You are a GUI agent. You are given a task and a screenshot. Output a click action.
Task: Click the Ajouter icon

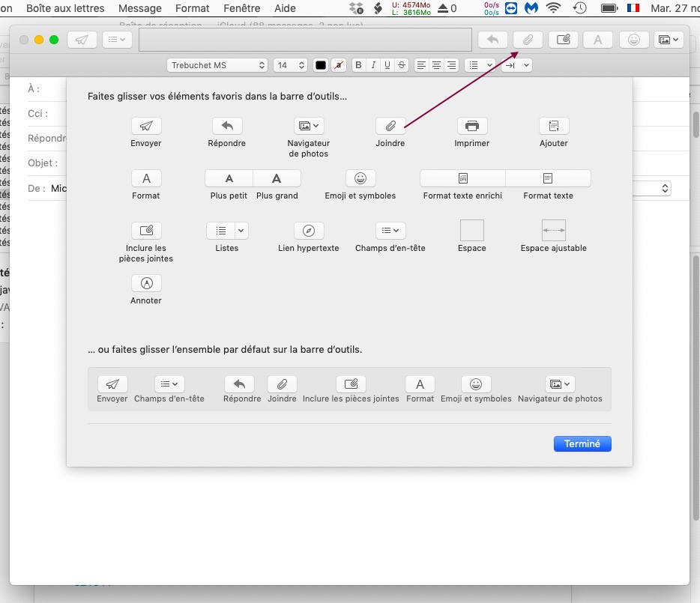[554, 126]
